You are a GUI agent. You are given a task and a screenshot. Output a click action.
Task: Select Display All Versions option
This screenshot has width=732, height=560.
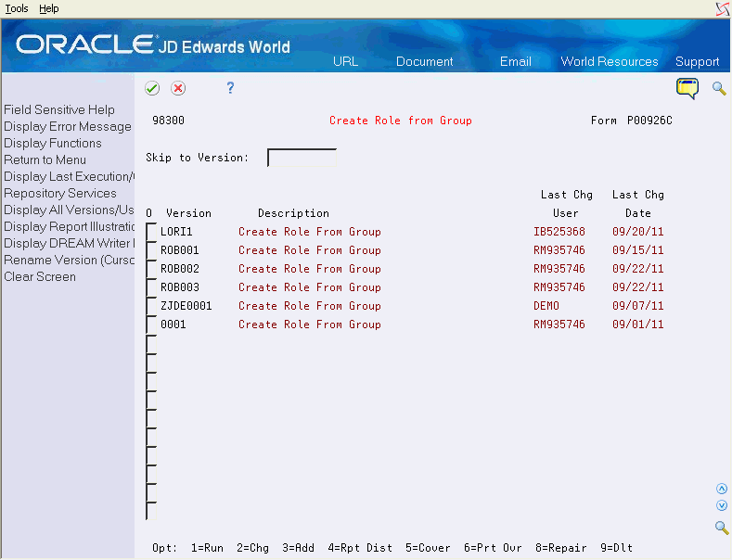coord(69,210)
